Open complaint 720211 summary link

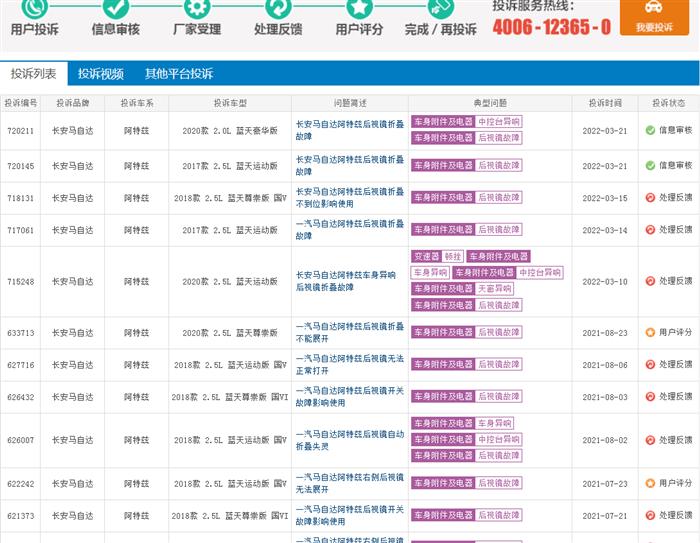tap(350, 130)
